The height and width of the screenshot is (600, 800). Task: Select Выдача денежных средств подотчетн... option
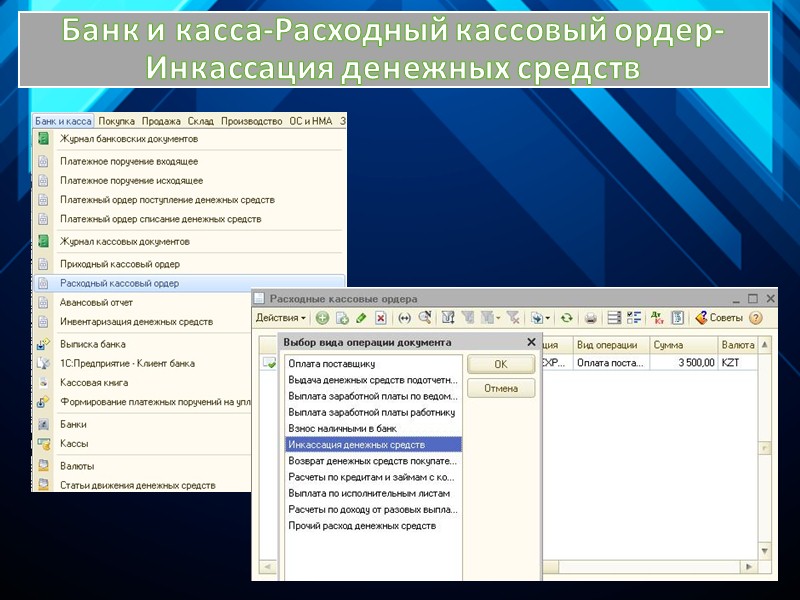coord(373,380)
